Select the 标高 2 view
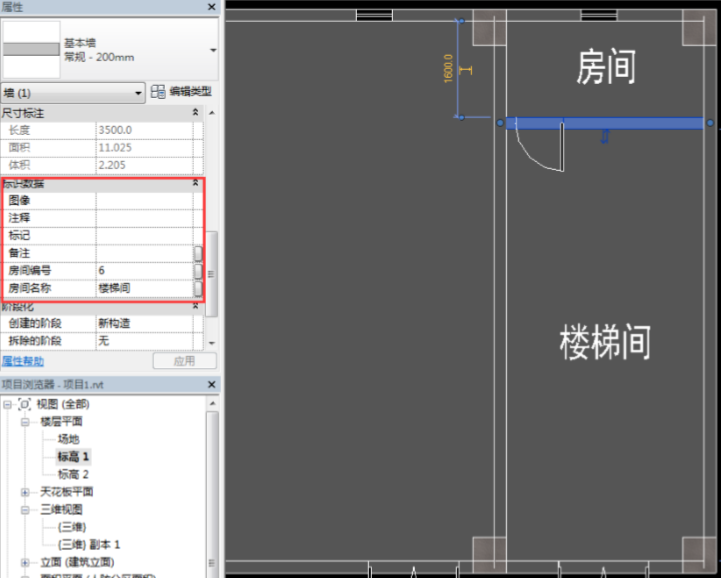This screenshot has height=578, width=721. click(x=73, y=474)
